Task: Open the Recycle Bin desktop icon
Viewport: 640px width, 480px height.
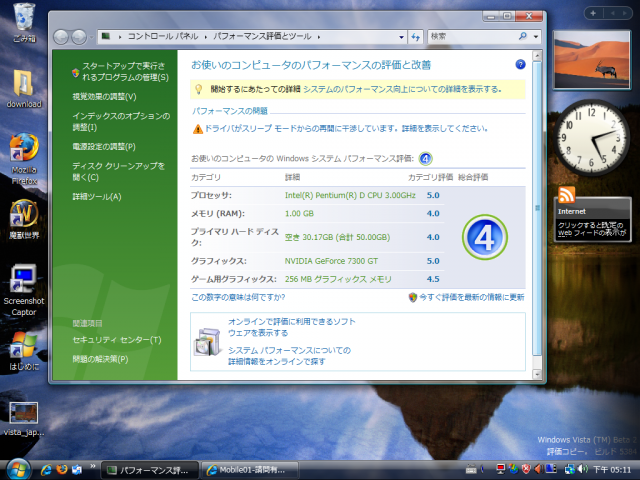Action: pyautogui.click(x=24, y=22)
